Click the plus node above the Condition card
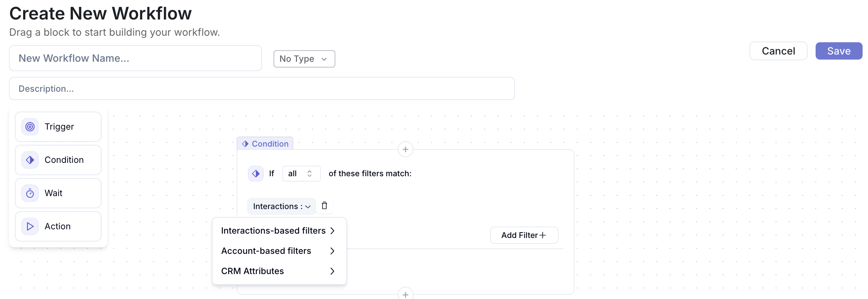The height and width of the screenshot is (299, 868). [x=405, y=149]
